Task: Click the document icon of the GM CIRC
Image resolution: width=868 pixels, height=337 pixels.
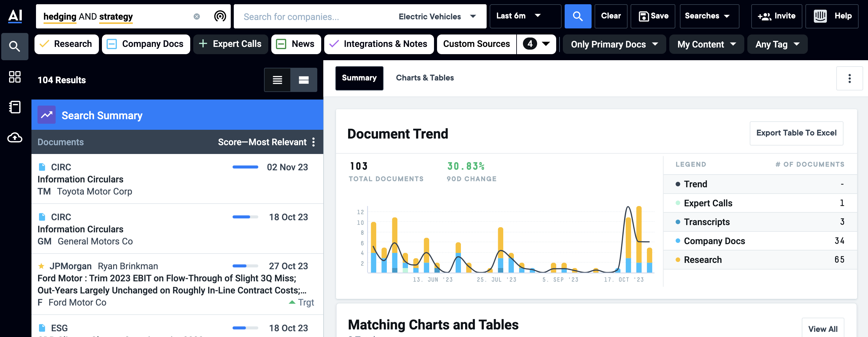Action: [x=42, y=217]
